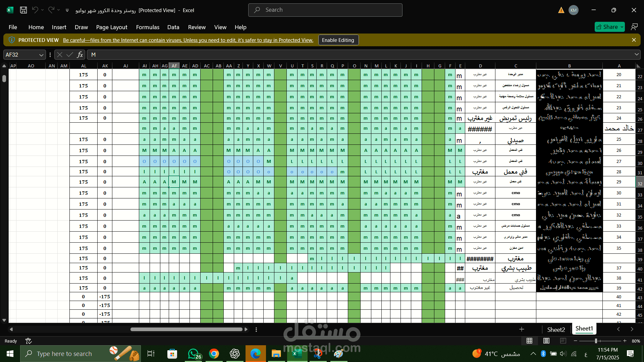Add a new sheet with plus icon
Screen dimensions: 644x362
pyautogui.click(x=522, y=329)
